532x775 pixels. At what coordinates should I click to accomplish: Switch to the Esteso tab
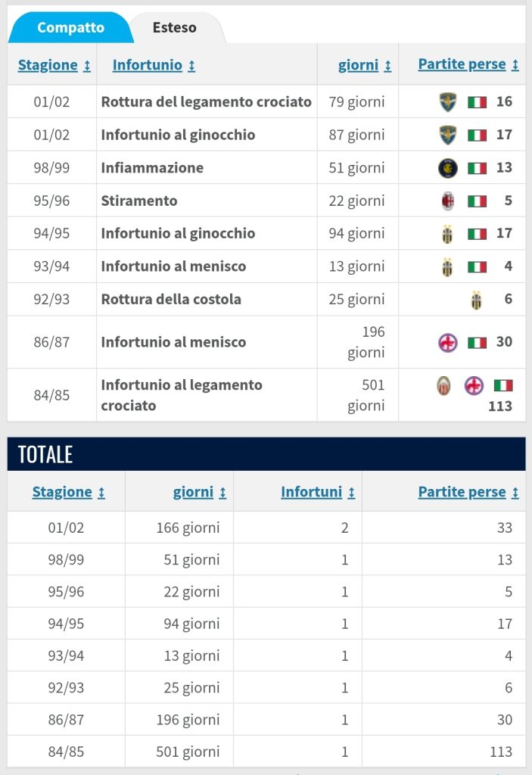tap(175, 28)
